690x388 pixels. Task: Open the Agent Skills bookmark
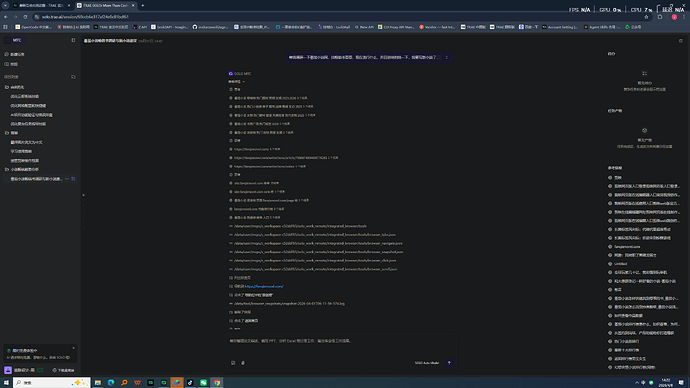602,27
